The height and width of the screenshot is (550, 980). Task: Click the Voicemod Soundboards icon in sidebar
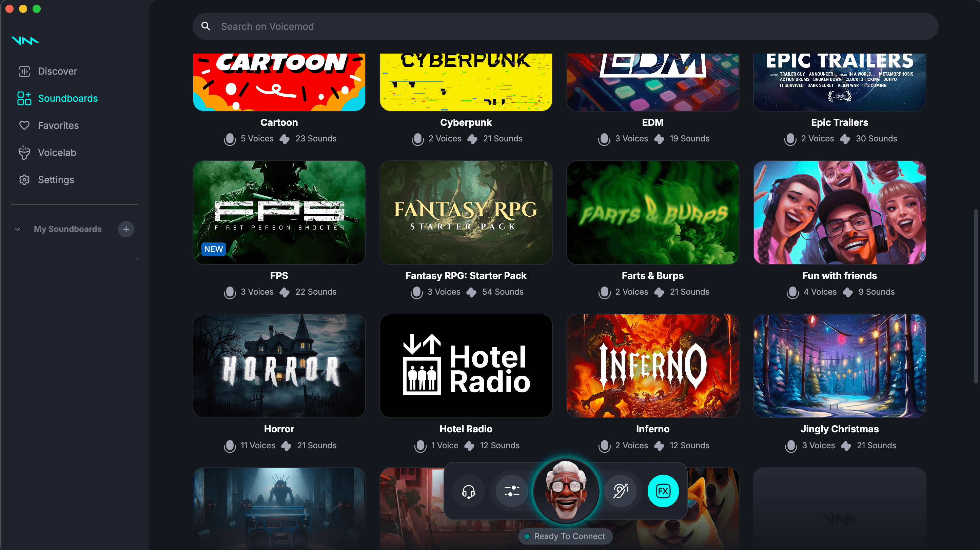25,98
